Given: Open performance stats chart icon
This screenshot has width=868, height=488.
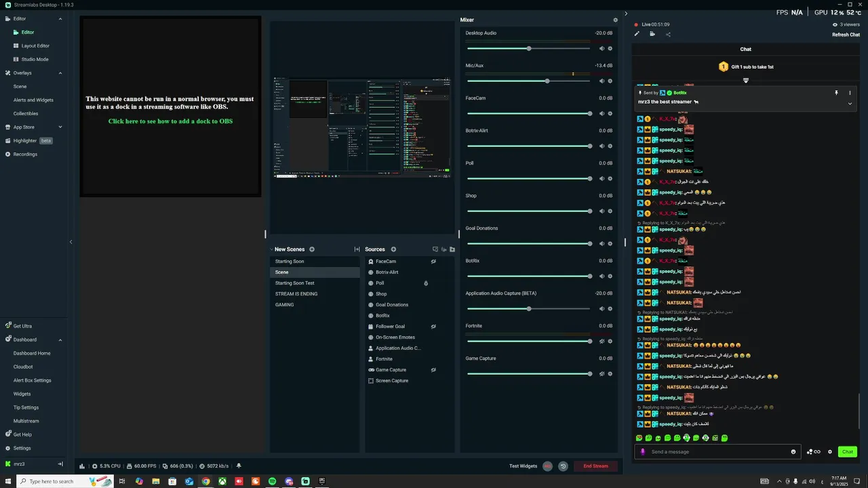Looking at the screenshot, I should [83, 466].
